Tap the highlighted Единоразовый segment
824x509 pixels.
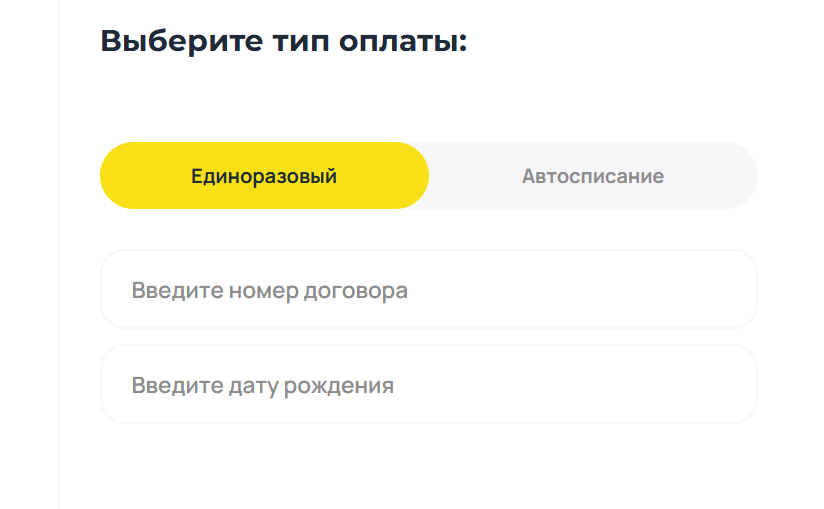click(264, 176)
